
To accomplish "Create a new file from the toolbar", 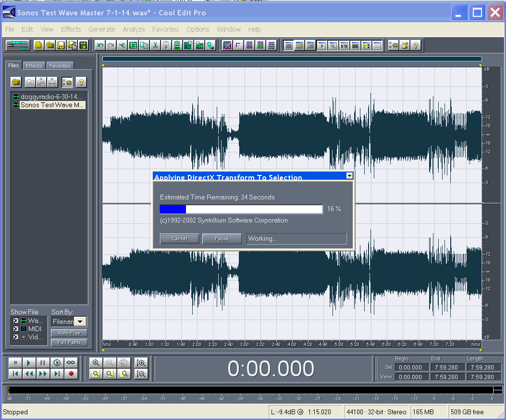I will coord(39,45).
